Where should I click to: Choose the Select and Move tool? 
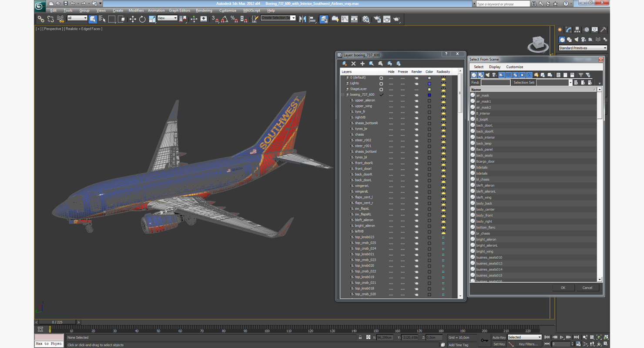point(133,19)
